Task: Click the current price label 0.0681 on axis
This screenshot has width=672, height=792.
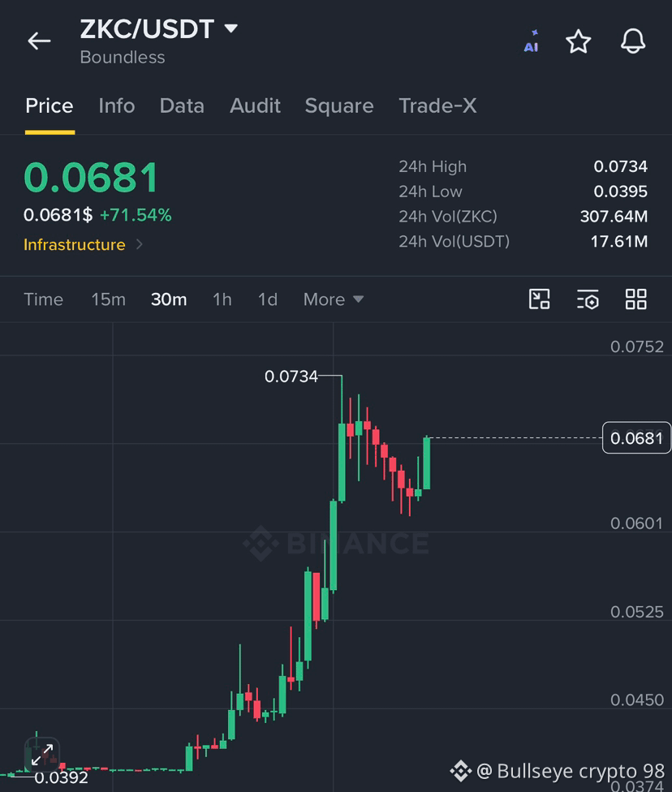Action: click(x=636, y=437)
